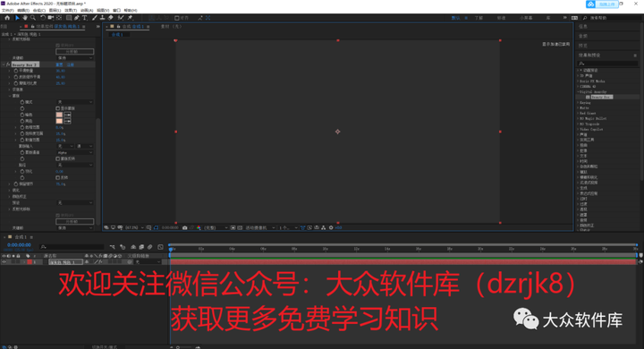
Task: Activate the Clone Stamp tool
Action: point(102,18)
